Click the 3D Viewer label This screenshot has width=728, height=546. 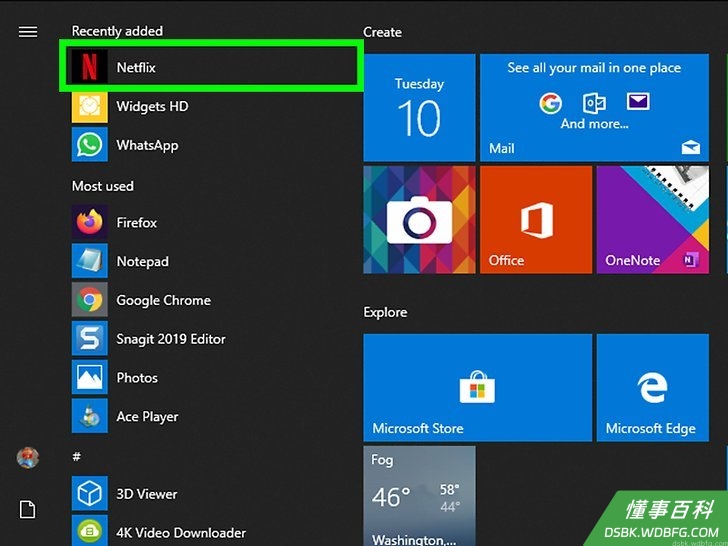[147, 494]
